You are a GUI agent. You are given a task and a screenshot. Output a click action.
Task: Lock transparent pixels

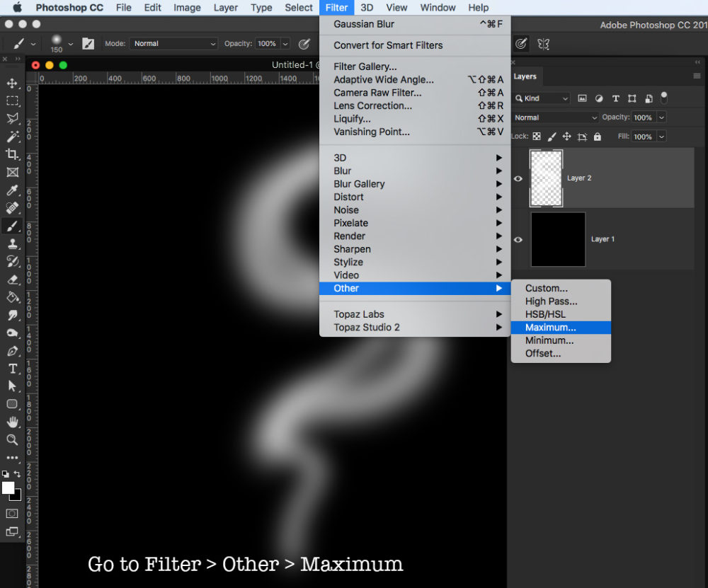(537, 137)
